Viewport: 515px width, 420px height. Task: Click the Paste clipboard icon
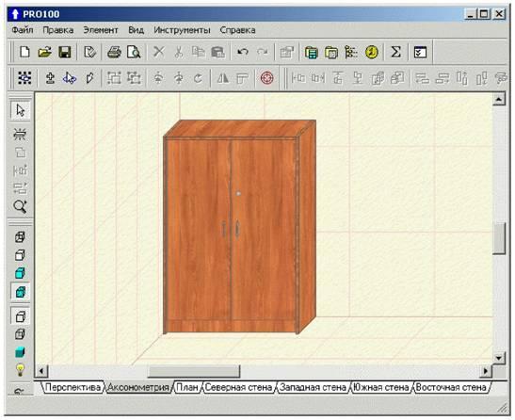pyautogui.click(x=217, y=52)
